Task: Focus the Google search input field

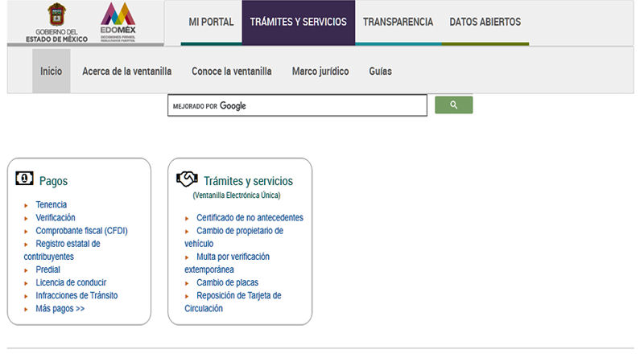Action: pyautogui.click(x=297, y=105)
